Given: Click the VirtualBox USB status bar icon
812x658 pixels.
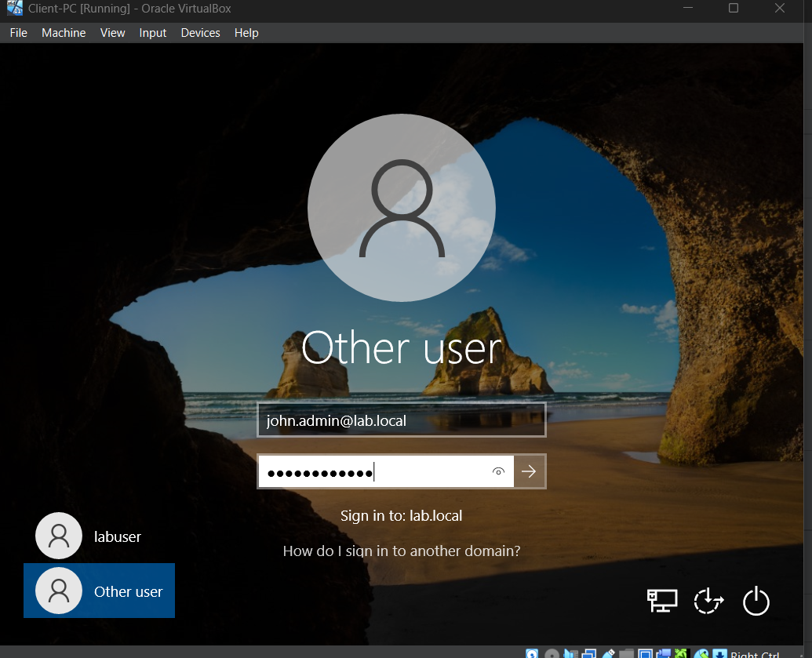Looking at the screenshot, I should point(608,654).
